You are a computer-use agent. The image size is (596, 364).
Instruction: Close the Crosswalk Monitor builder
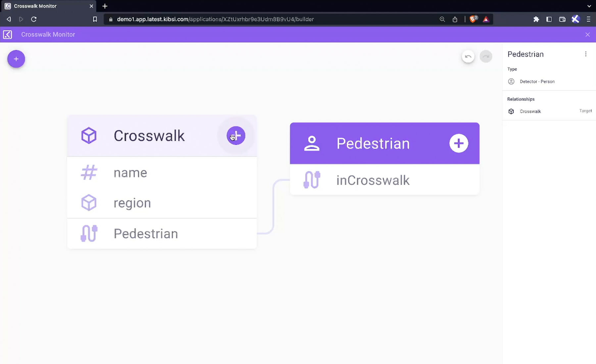click(587, 34)
